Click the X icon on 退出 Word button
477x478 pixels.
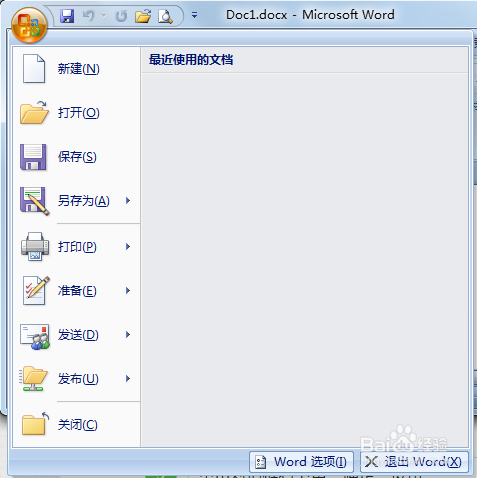coord(371,462)
